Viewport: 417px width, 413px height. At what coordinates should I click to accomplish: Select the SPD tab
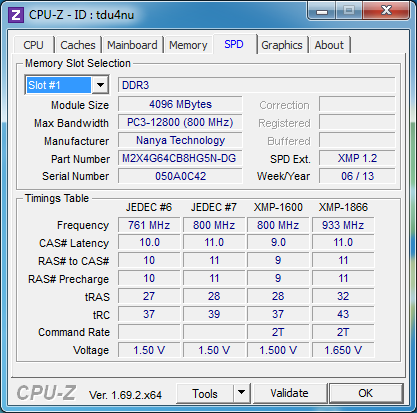(x=234, y=44)
